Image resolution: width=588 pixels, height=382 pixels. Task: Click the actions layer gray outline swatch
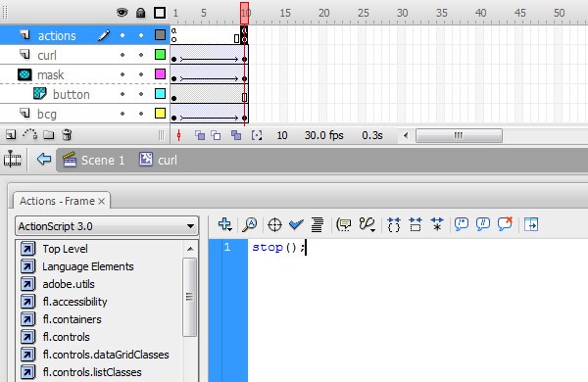[x=160, y=35]
